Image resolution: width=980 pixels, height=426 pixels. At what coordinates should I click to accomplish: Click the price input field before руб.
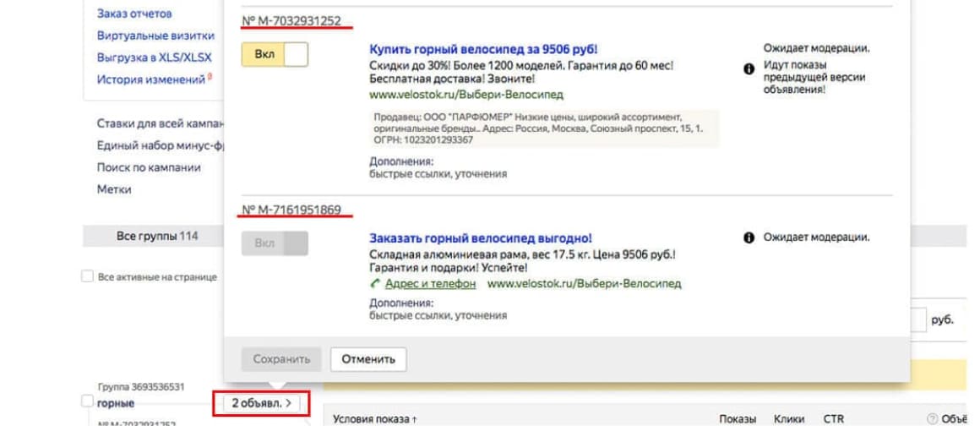click(x=917, y=319)
